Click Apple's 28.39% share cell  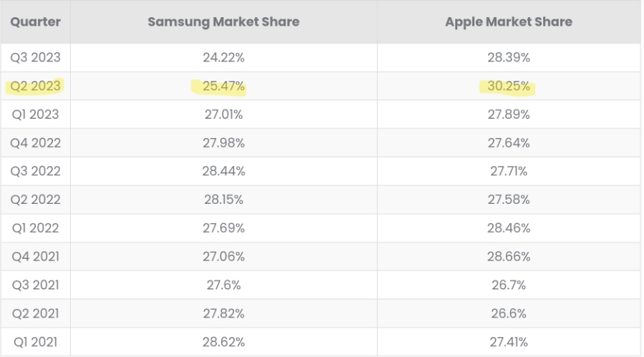pos(508,58)
